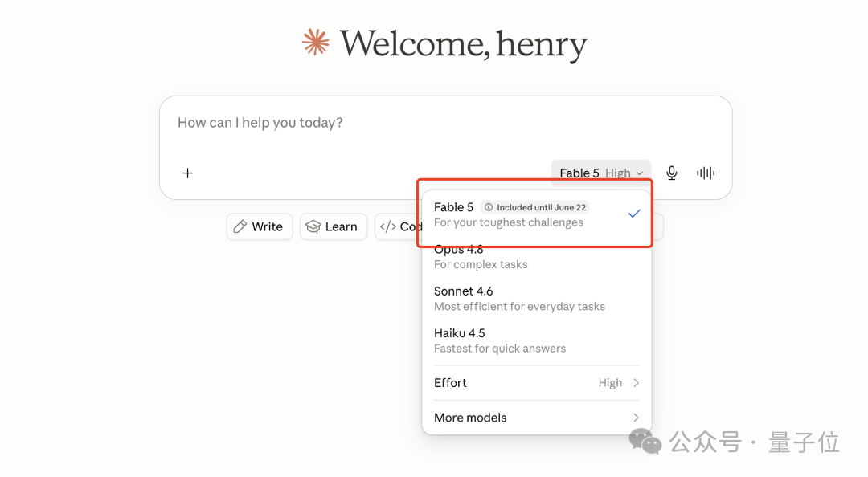Click the plus attachment icon
This screenshot has height=477, width=868.
click(187, 173)
